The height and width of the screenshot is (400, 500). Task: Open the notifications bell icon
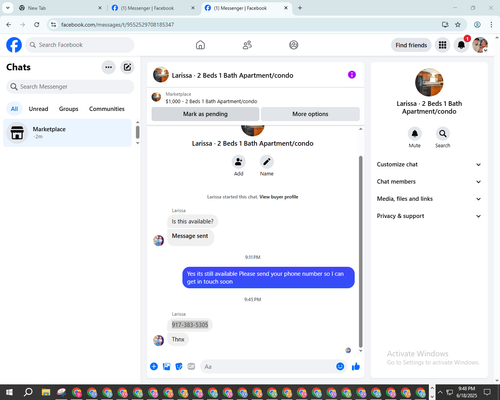tap(461, 45)
